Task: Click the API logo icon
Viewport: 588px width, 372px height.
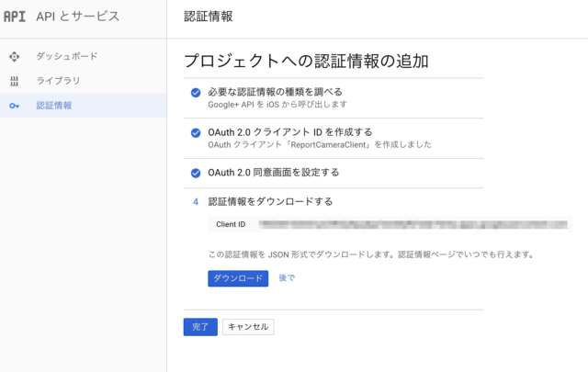Action: [15, 17]
